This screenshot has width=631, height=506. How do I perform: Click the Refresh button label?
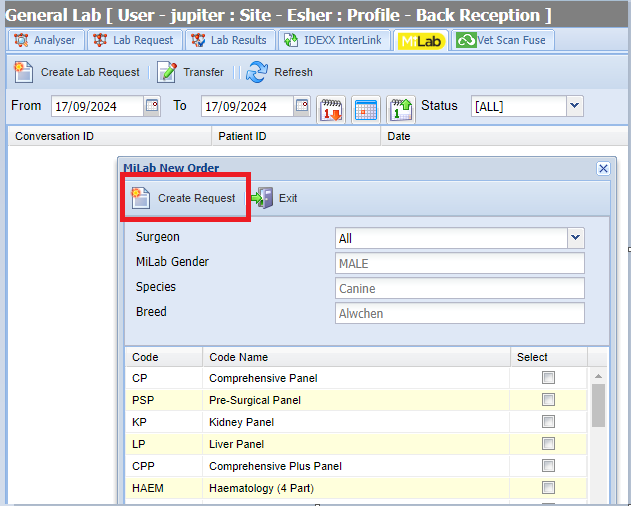pos(293,72)
